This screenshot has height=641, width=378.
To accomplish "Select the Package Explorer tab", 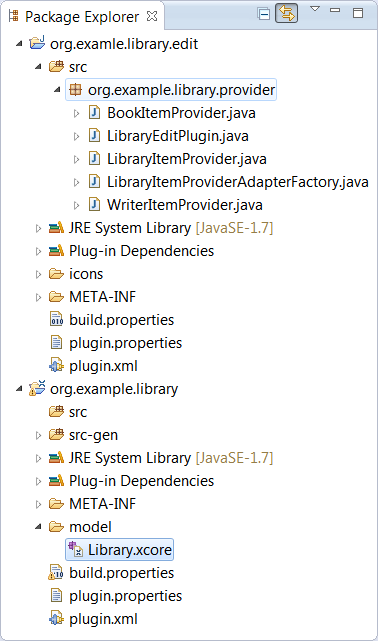I will (82, 16).
